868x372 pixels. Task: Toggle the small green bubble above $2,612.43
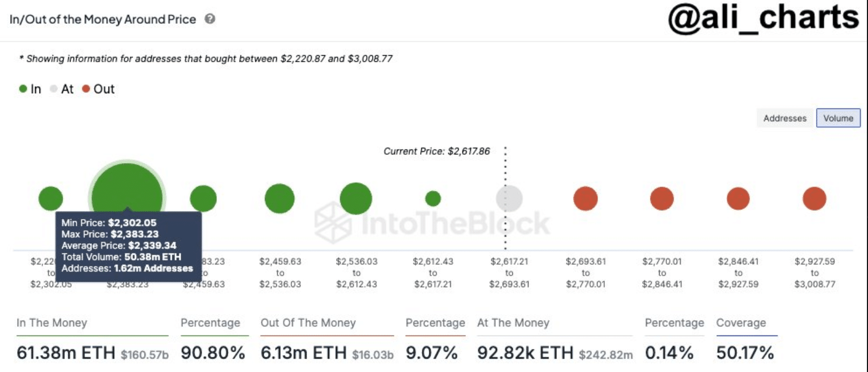(433, 198)
